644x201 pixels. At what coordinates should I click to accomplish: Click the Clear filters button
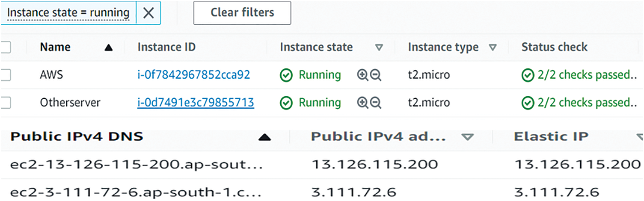click(242, 13)
